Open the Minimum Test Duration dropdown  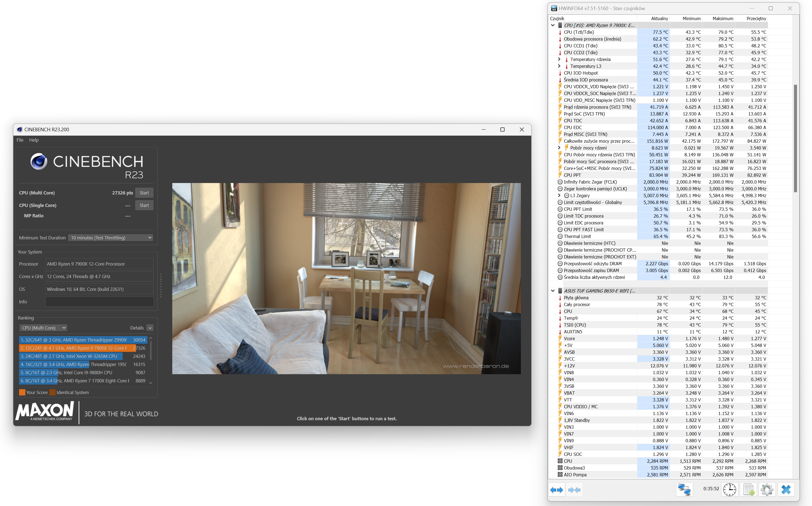click(111, 237)
